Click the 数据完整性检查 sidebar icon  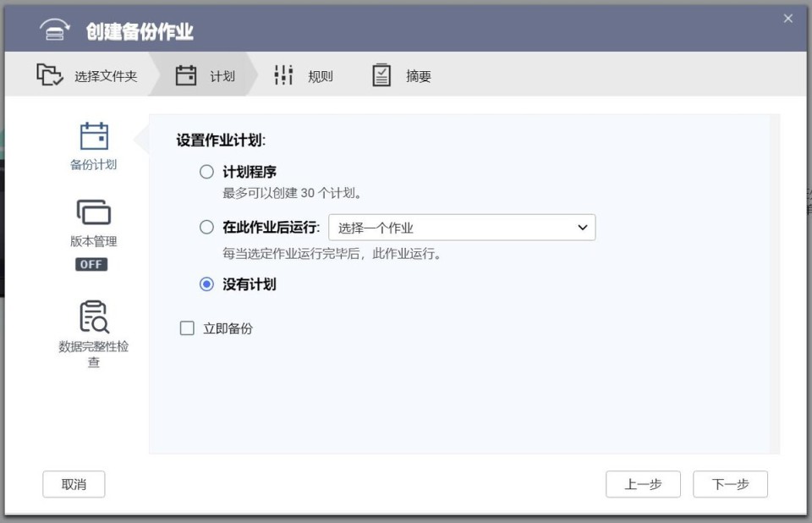pos(95,317)
